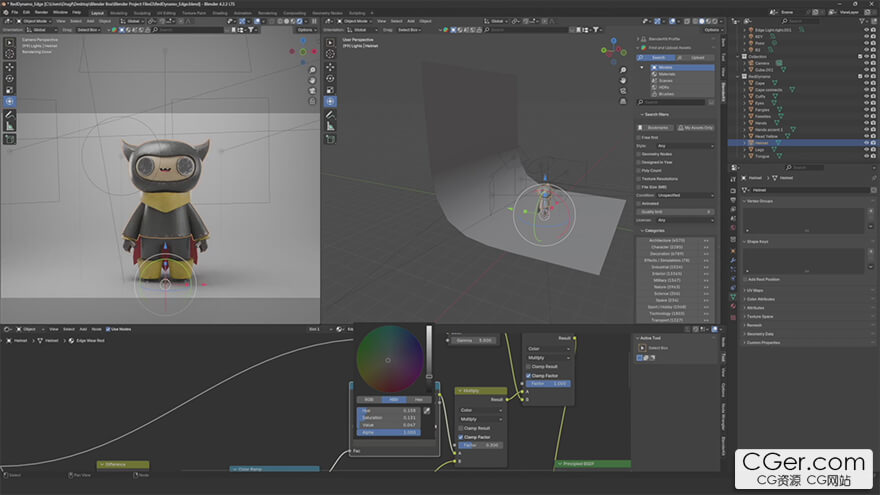
Task: Open the Style Any dropdown
Action: coord(685,146)
